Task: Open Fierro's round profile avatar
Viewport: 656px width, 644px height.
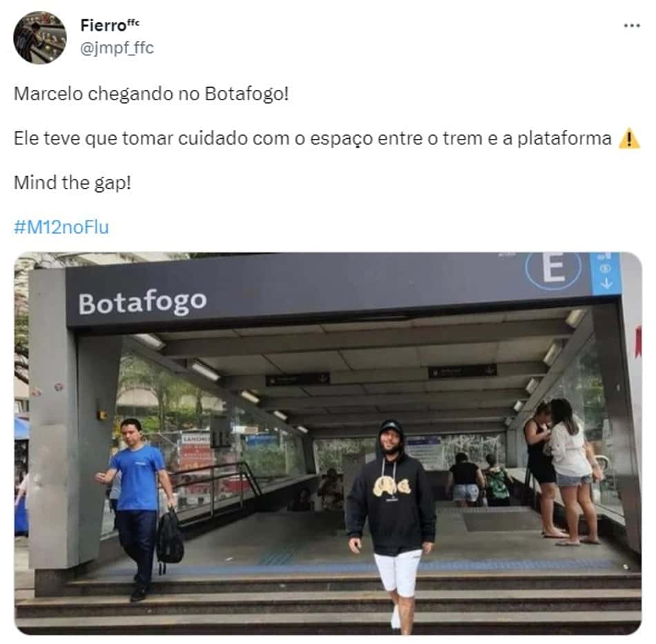Action: pyautogui.click(x=40, y=38)
